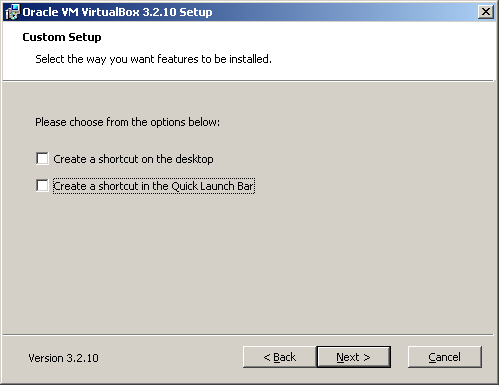This screenshot has height=385, width=499.
Task: Click the 'Version 3.2.10' label
Action: [63, 358]
